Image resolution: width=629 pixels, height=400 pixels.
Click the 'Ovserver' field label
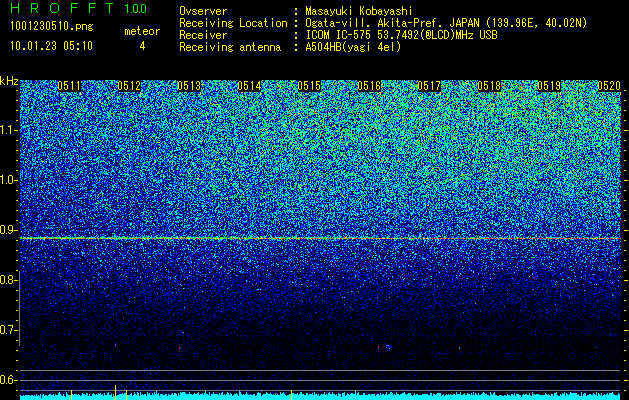tap(203, 11)
